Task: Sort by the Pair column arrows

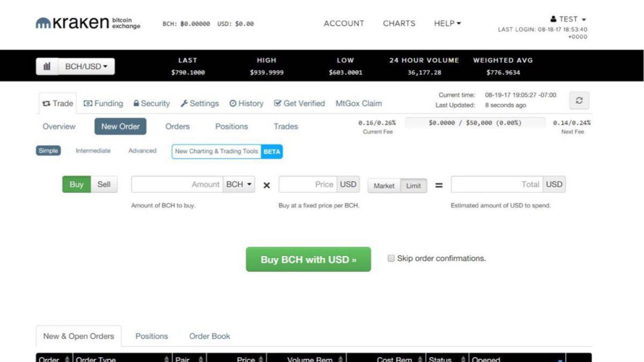Action: click(201, 359)
